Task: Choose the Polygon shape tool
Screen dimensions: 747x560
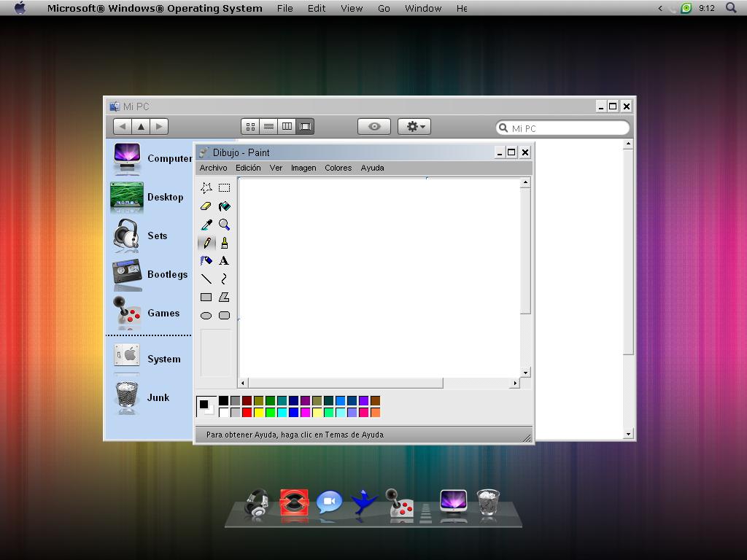Action: [x=224, y=297]
